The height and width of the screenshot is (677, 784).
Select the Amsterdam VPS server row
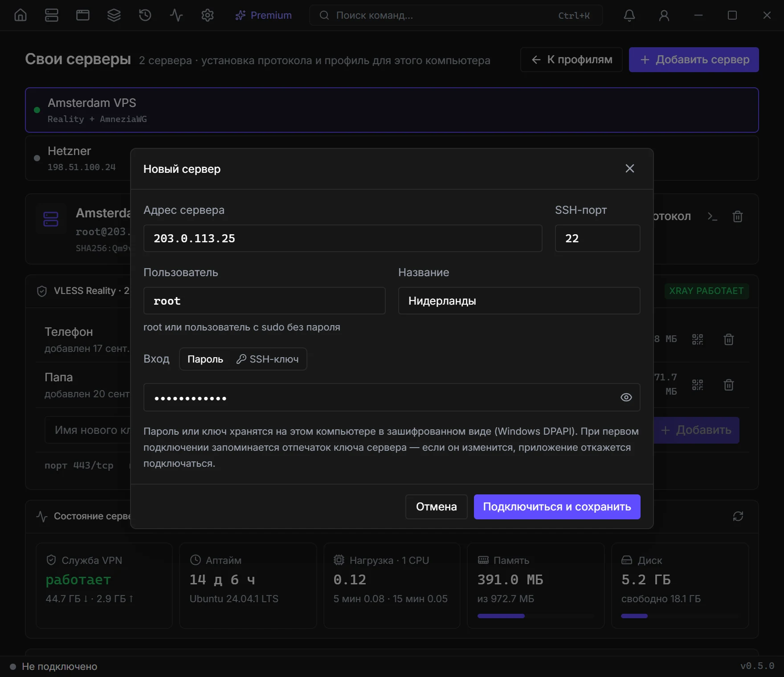point(392,110)
